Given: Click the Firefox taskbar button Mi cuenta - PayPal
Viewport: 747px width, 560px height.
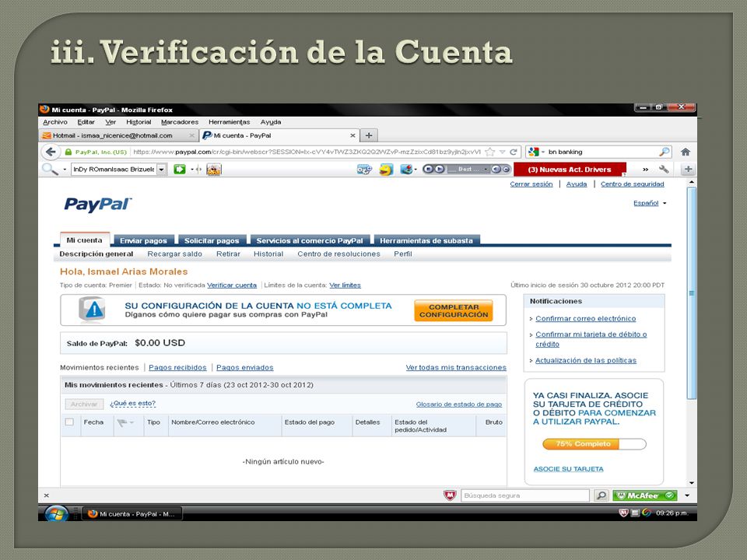Looking at the screenshot, I should tap(132, 514).
